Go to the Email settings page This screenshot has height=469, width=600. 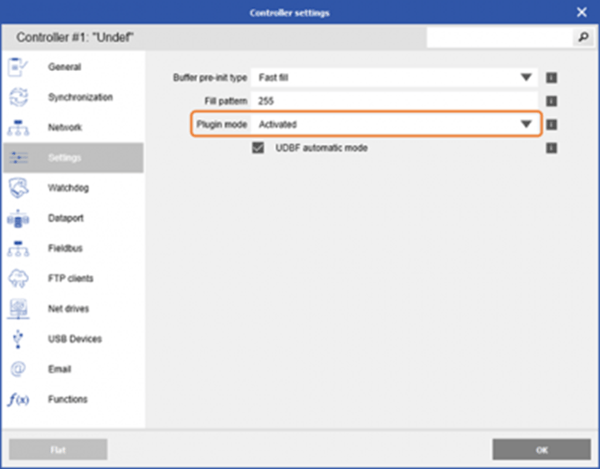click(x=60, y=369)
